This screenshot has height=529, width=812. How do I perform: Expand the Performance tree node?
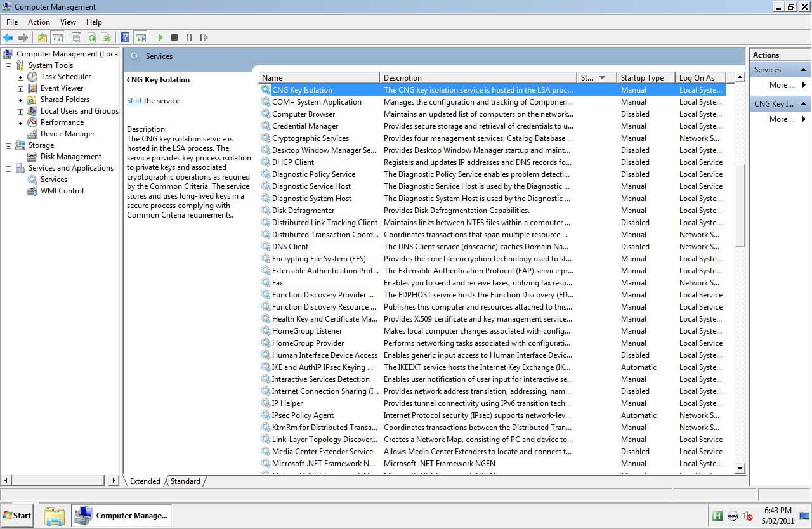tap(20, 122)
